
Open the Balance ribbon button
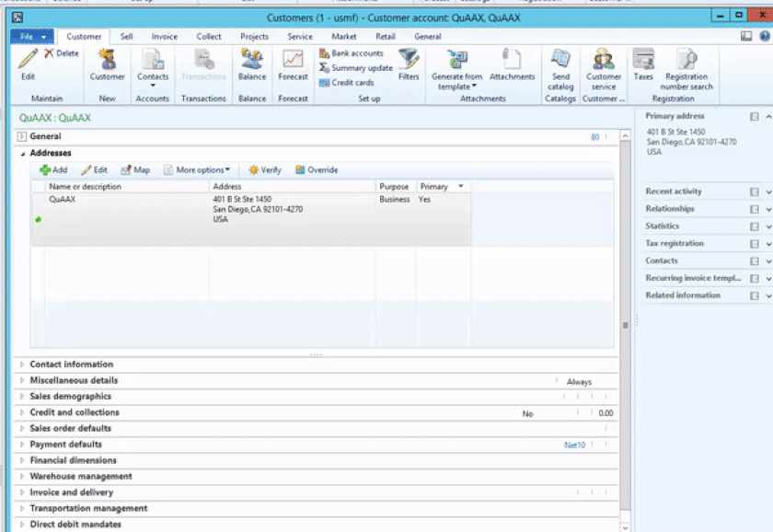coord(252,64)
